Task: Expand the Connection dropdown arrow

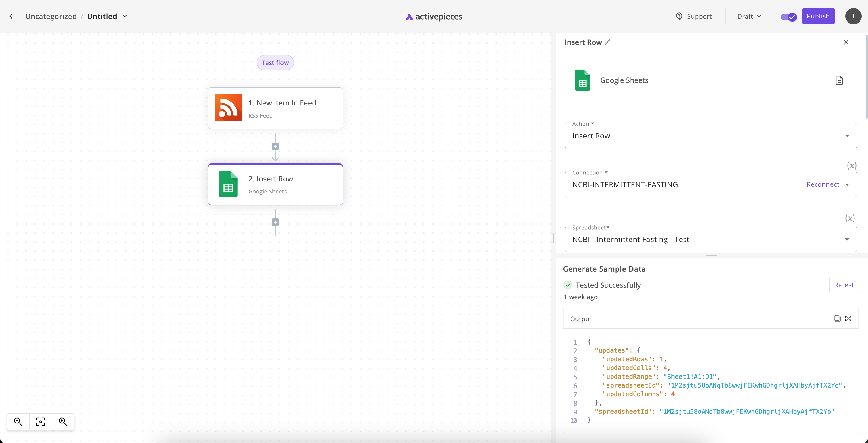Action: (x=847, y=185)
